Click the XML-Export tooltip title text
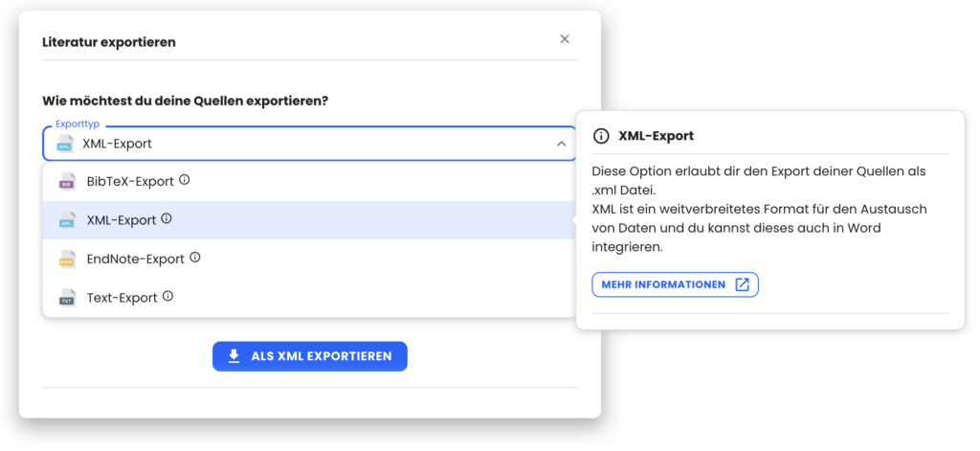This screenshot has width=980, height=451. (657, 136)
